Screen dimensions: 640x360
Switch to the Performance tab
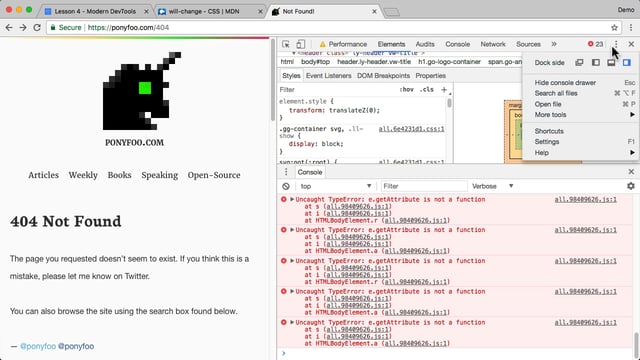tap(343, 44)
